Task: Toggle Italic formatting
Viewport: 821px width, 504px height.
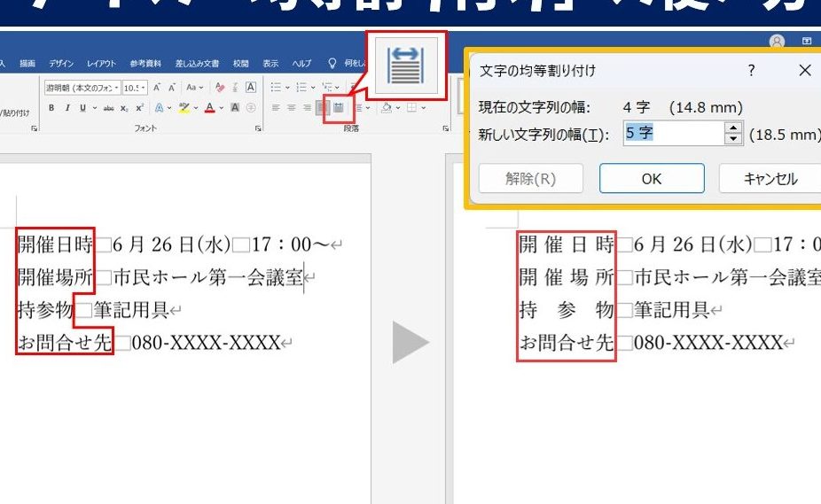Action: [67, 108]
